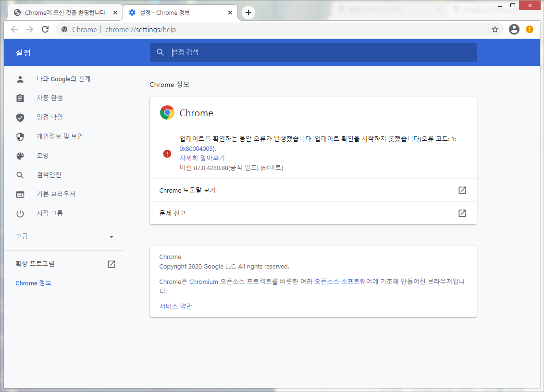
Task: Open the '서비스 약관' terms link
Action: click(x=175, y=306)
